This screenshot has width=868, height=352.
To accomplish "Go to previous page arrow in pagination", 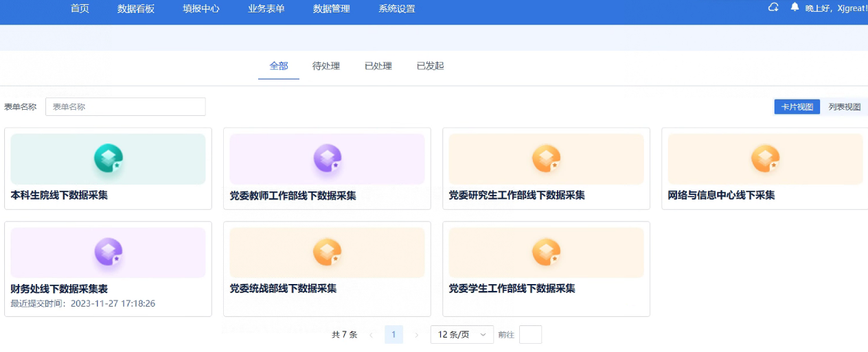I will click(372, 335).
